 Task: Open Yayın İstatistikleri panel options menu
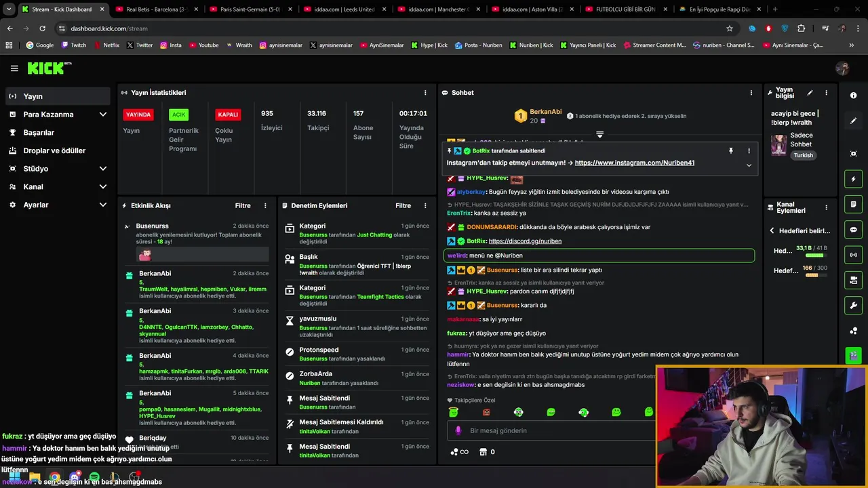click(425, 93)
